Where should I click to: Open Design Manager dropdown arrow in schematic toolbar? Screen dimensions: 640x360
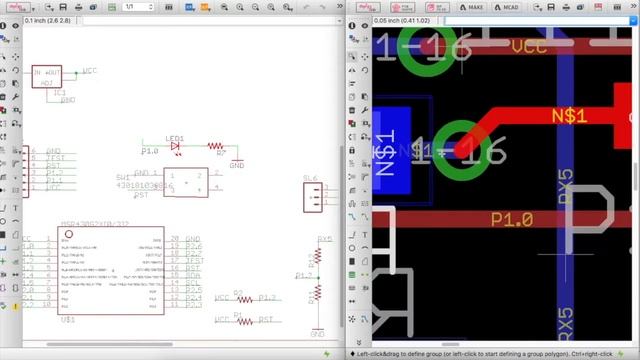(x=33, y=8)
